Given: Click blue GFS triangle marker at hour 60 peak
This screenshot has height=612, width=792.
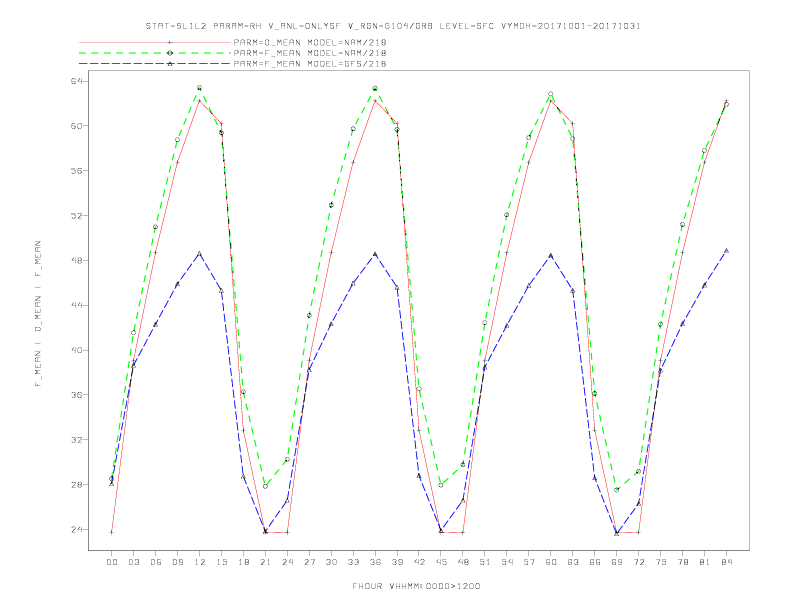Looking at the screenshot, I should [551, 256].
